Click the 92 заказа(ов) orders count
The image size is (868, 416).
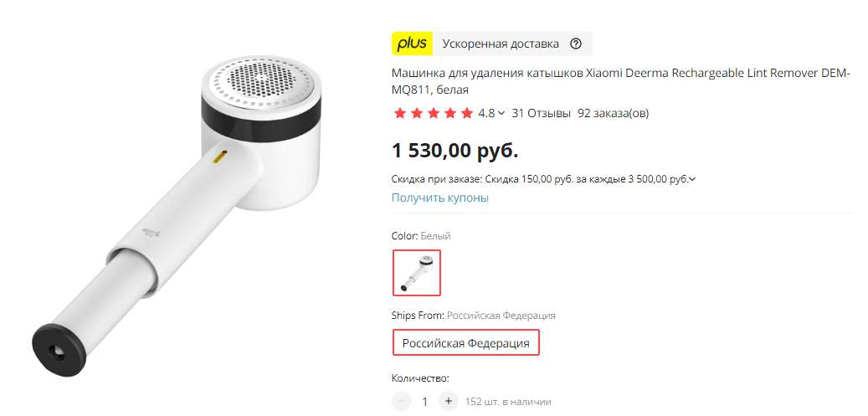click(613, 113)
